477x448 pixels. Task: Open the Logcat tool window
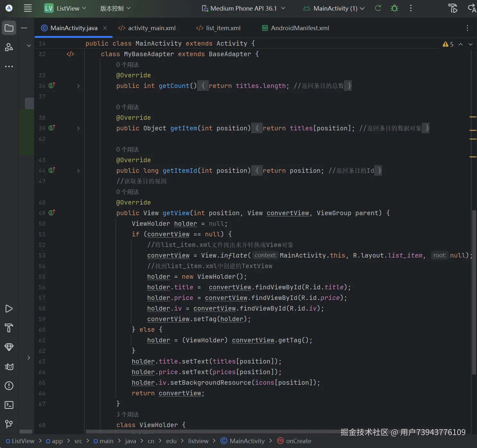click(x=9, y=366)
